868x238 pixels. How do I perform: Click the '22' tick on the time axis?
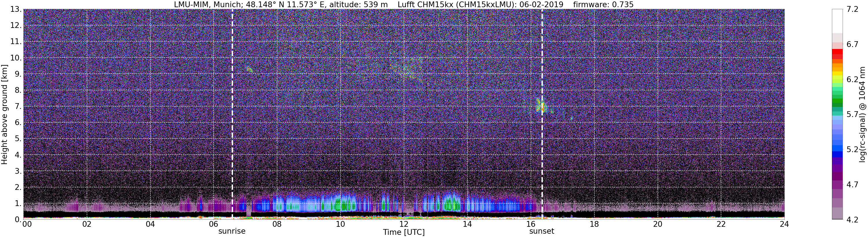pyautogui.click(x=721, y=224)
